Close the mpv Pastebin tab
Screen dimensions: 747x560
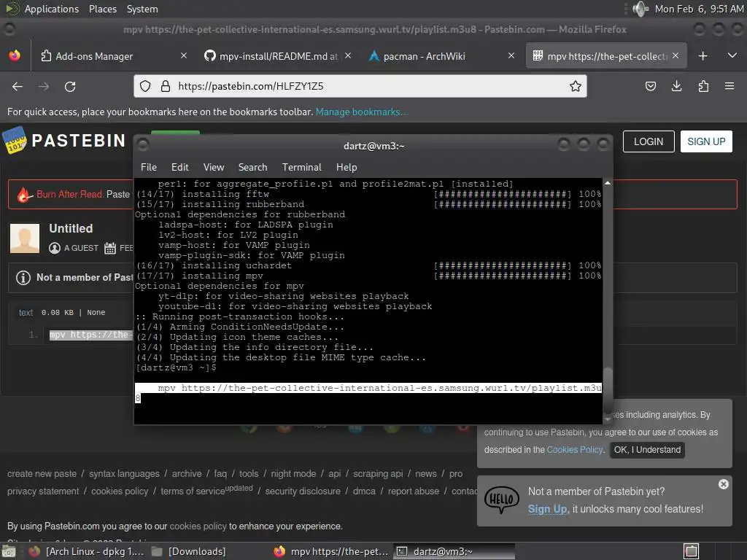676,55
